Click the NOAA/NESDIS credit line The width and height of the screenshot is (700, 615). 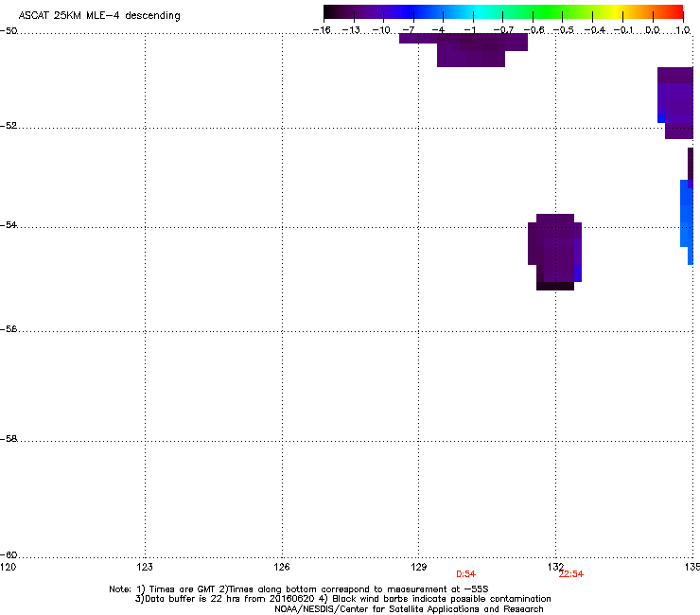tap(409, 609)
